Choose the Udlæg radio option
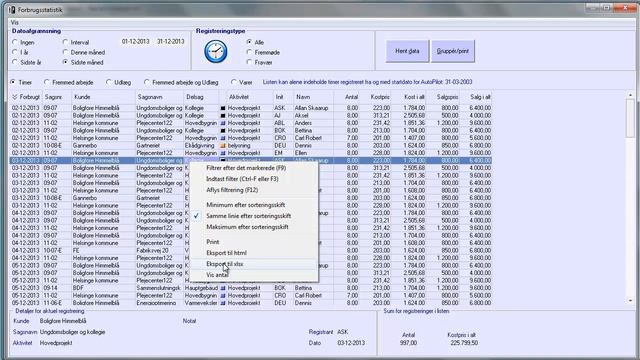 (109, 82)
